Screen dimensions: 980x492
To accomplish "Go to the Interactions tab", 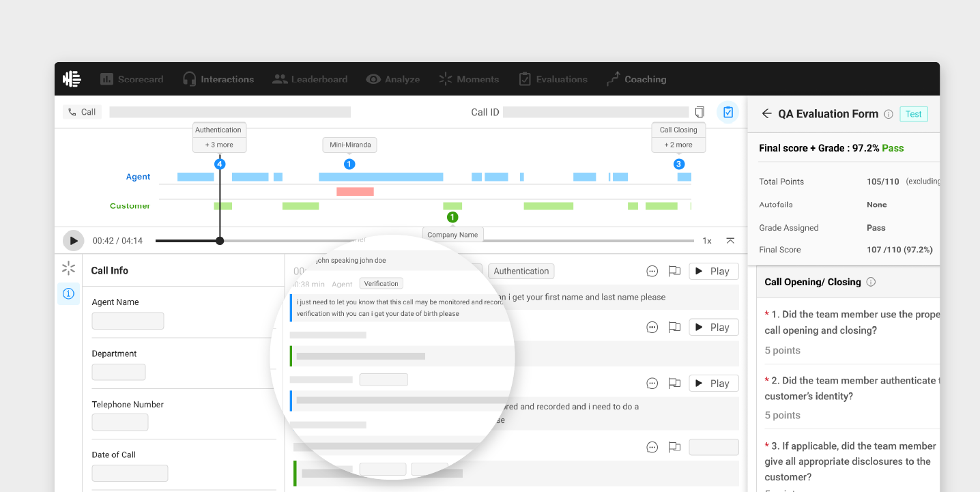I will (218, 79).
